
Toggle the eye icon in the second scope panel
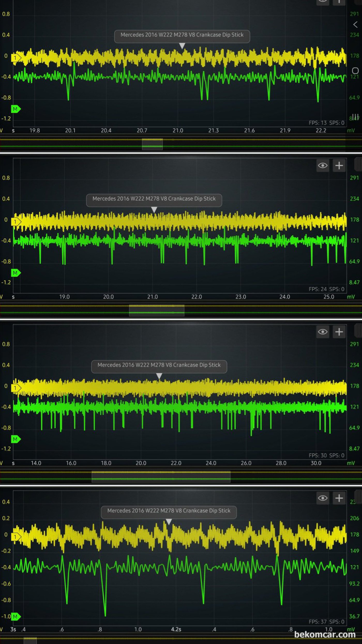pyautogui.click(x=322, y=166)
